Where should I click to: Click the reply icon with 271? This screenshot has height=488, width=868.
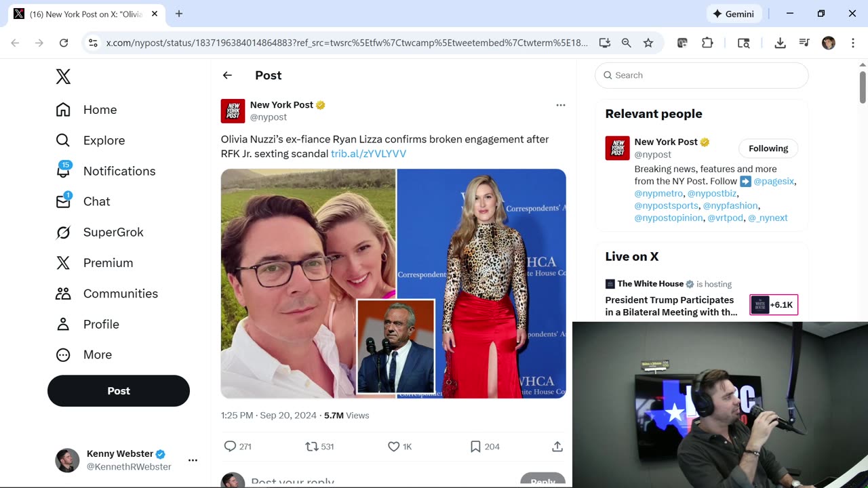(x=237, y=447)
